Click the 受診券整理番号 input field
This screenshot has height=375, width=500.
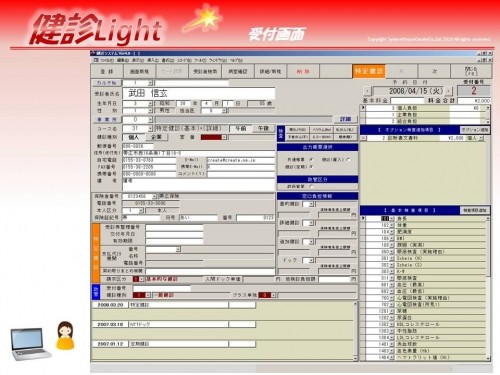174,227
